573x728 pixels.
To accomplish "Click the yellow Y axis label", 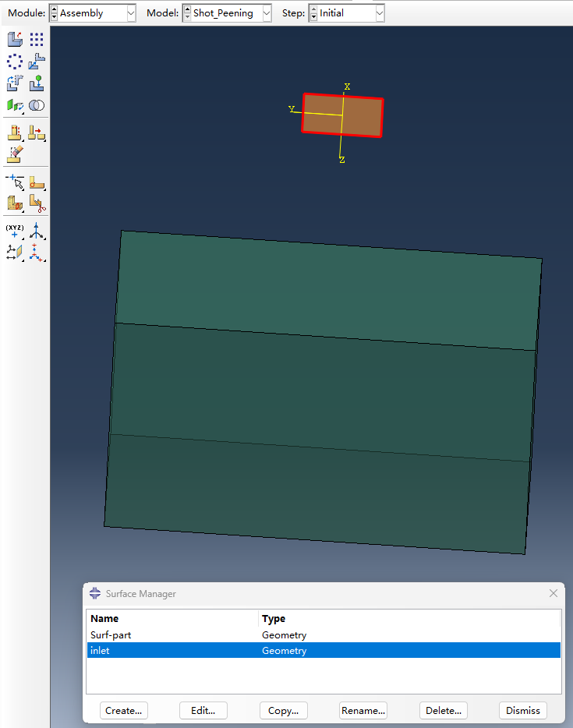I will (x=292, y=109).
